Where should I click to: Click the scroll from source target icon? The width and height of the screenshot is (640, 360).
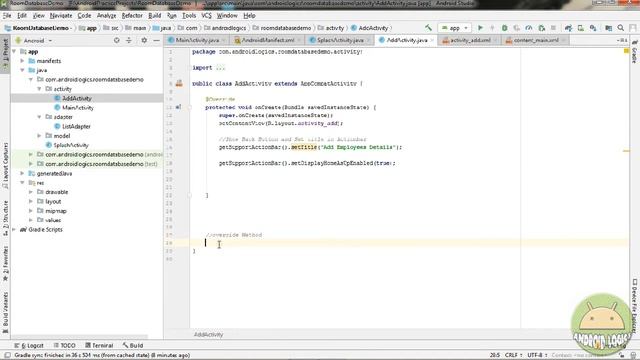pos(117,40)
